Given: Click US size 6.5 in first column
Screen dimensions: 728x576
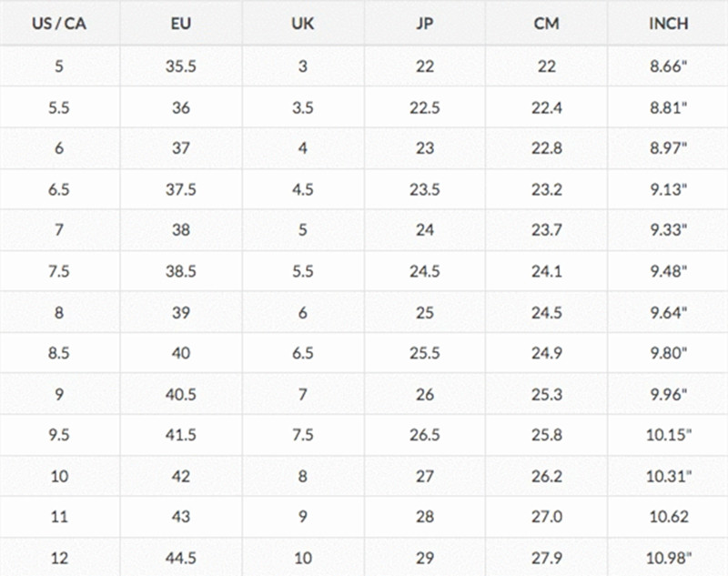Looking at the screenshot, I should (x=59, y=189).
